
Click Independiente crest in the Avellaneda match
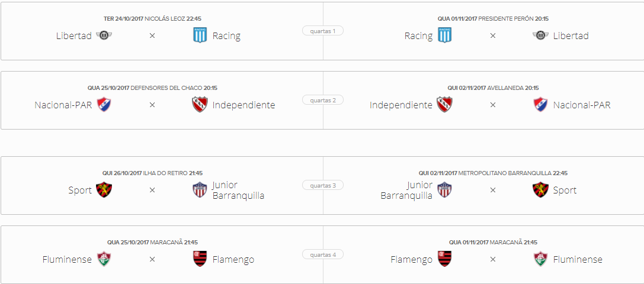tap(444, 105)
